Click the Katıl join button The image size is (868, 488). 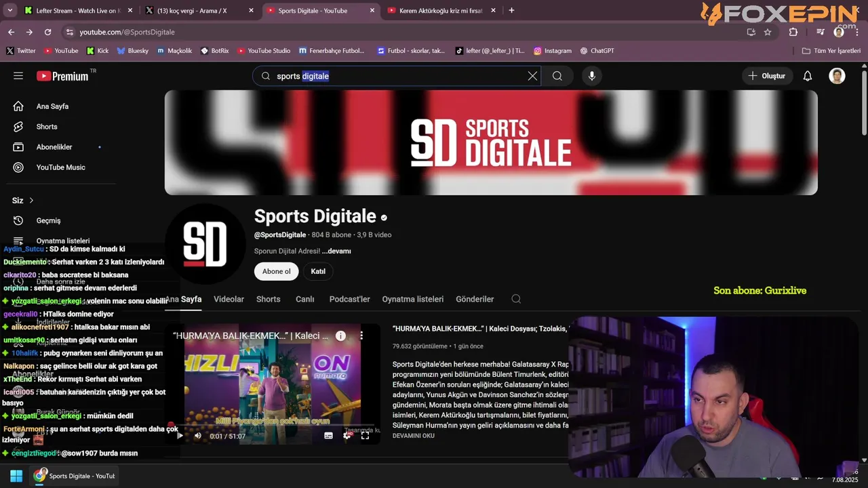[x=318, y=271]
